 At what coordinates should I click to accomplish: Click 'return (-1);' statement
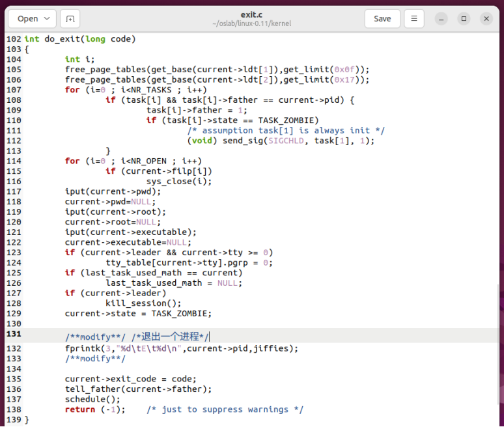[x=95, y=410]
